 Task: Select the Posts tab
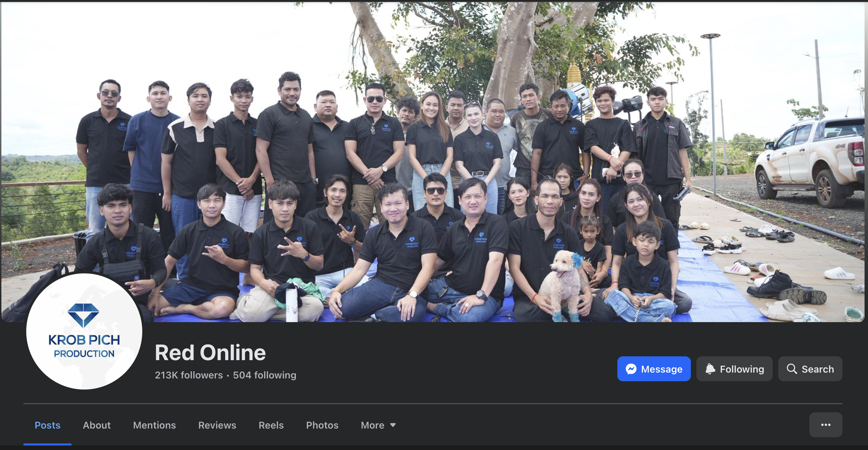47,425
